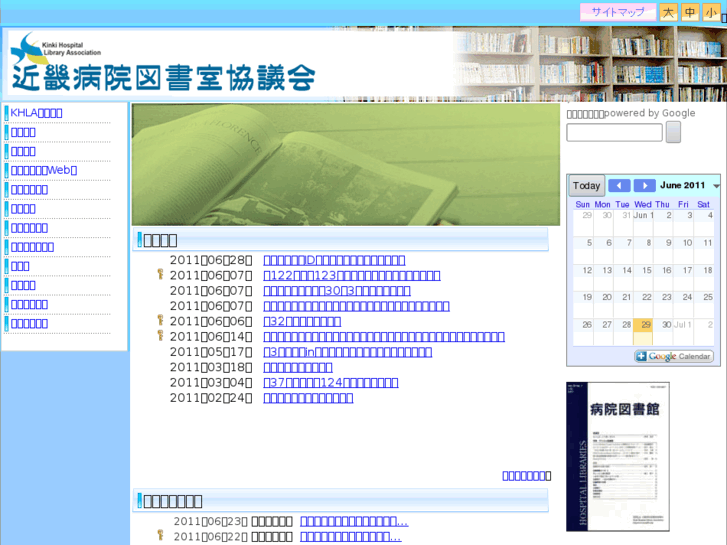Open the 2011-06-07 link mentioning 30 and 3
This screenshot has height=545, width=727.
[x=337, y=291]
